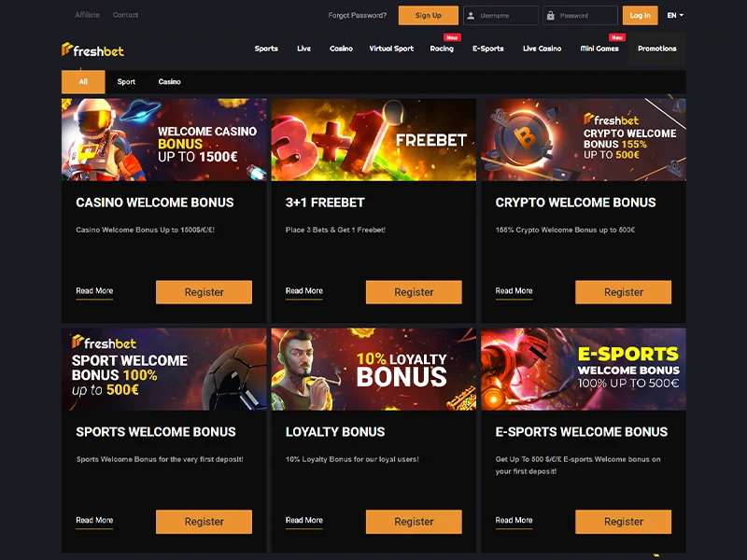Screen dimensions: 747x560
Task: Open the Promotions menu item
Action: click(x=657, y=49)
